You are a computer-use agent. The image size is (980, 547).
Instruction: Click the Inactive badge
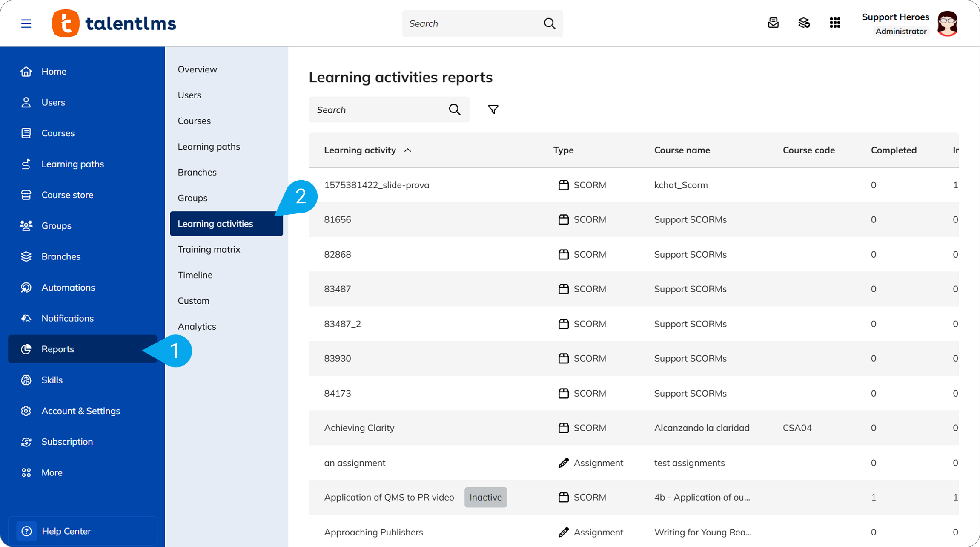pyautogui.click(x=486, y=497)
